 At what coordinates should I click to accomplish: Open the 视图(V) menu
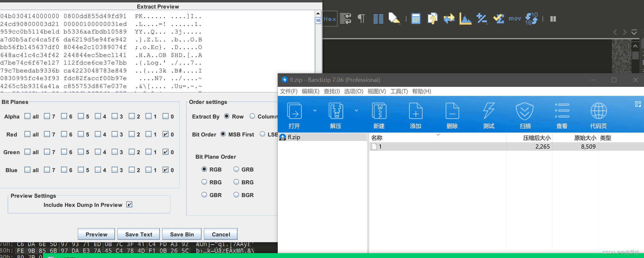click(x=377, y=91)
